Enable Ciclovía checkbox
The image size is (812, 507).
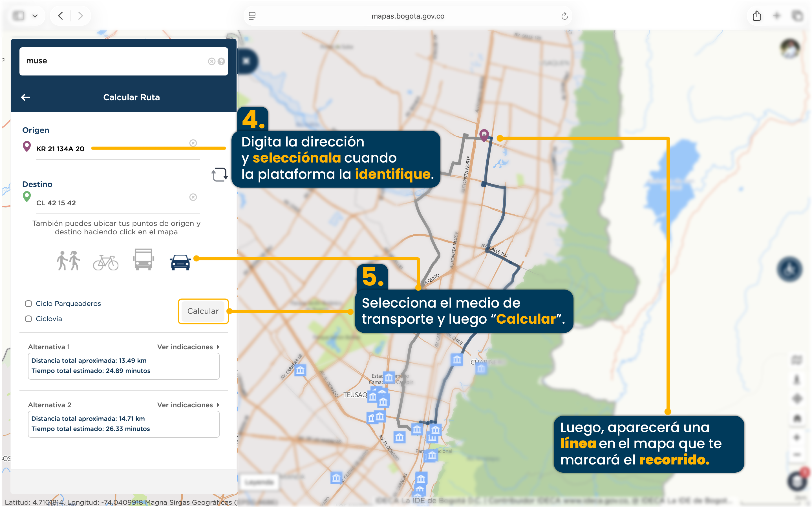point(28,319)
